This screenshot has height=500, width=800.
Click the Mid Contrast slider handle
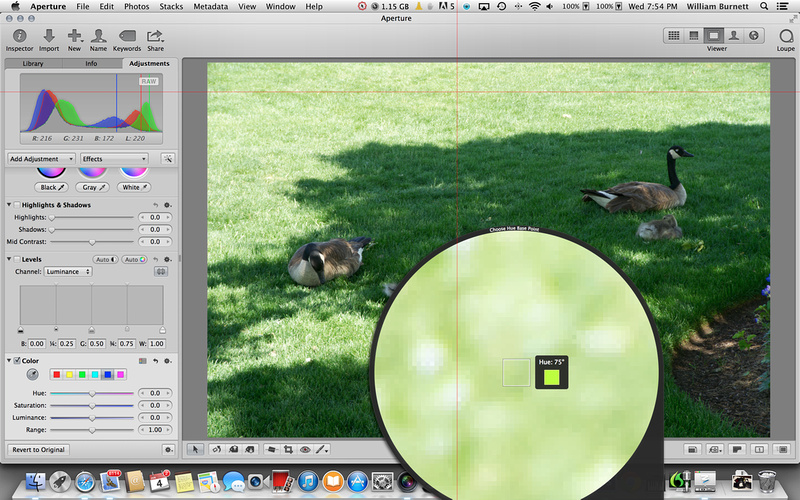(92, 242)
